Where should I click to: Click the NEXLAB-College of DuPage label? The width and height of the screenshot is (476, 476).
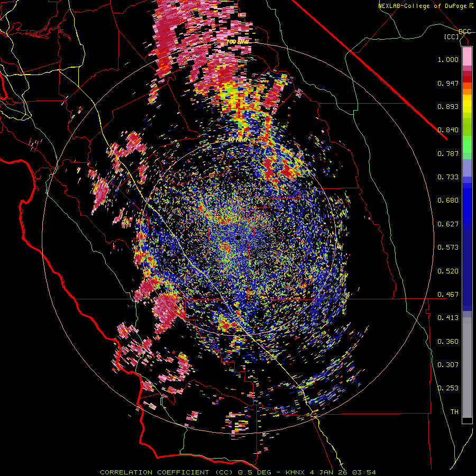click(x=425, y=6)
